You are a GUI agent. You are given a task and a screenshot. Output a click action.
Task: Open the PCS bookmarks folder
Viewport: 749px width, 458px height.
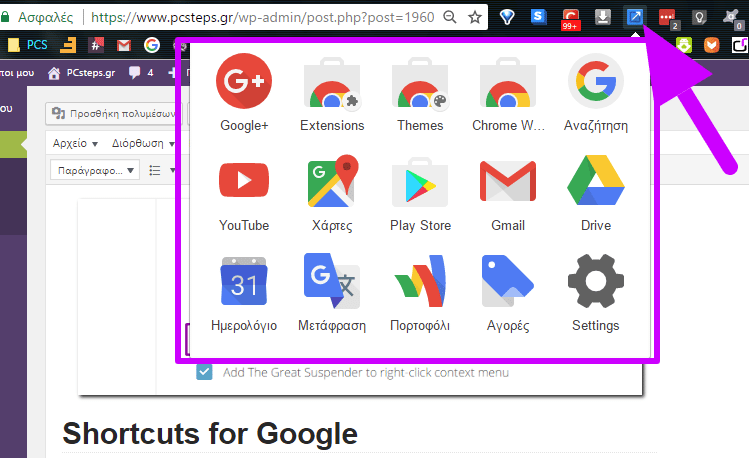point(28,45)
